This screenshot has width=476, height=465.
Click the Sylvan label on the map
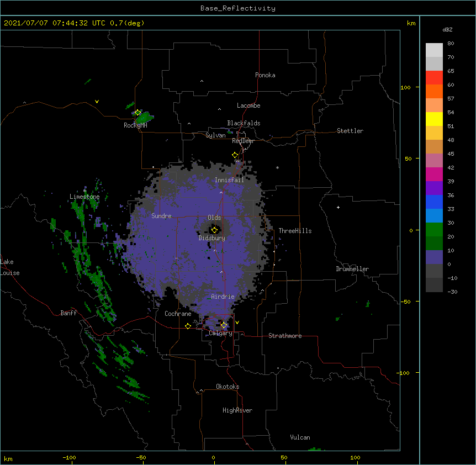215,135
